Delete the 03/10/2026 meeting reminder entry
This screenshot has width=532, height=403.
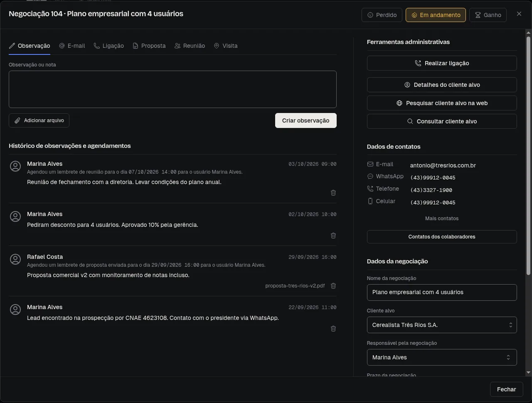point(333,193)
